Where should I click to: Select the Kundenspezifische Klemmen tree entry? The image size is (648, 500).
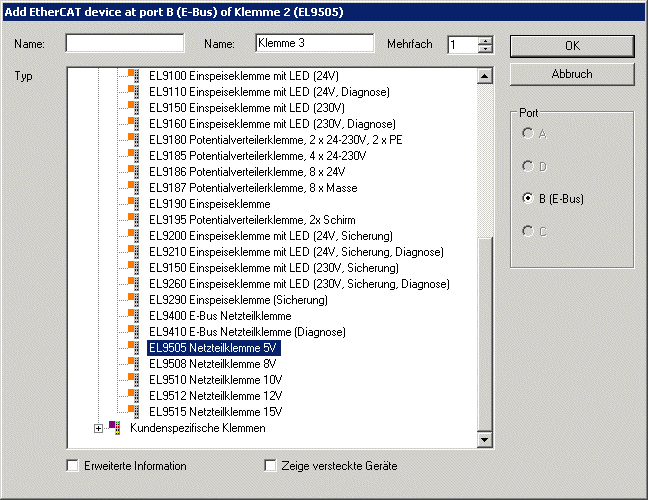pos(198,428)
